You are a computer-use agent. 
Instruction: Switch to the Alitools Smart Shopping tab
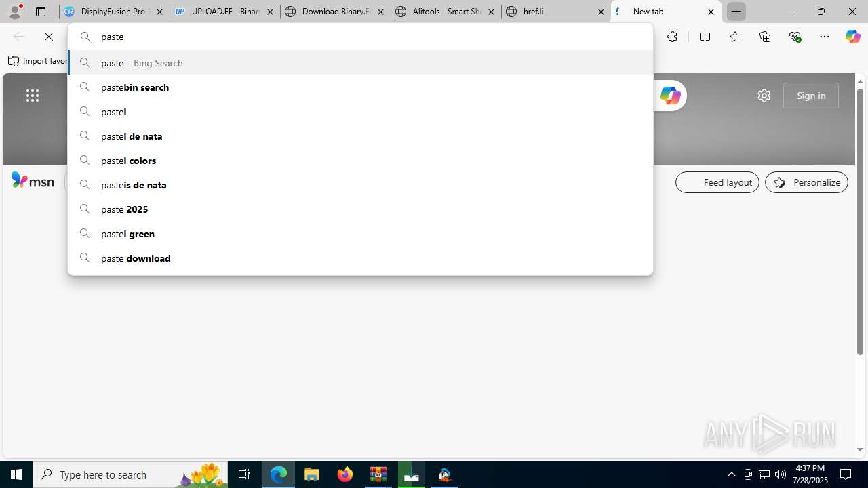click(x=446, y=12)
